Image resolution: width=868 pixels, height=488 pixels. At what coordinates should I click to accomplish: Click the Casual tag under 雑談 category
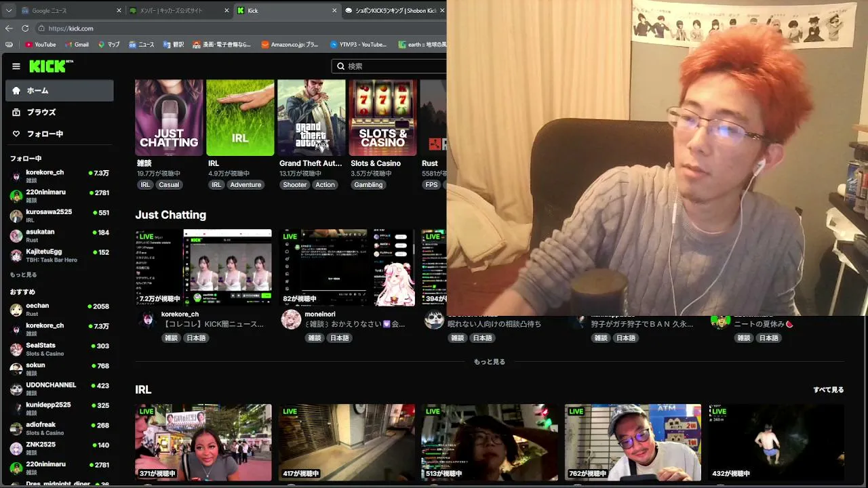(x=169, y=185)
